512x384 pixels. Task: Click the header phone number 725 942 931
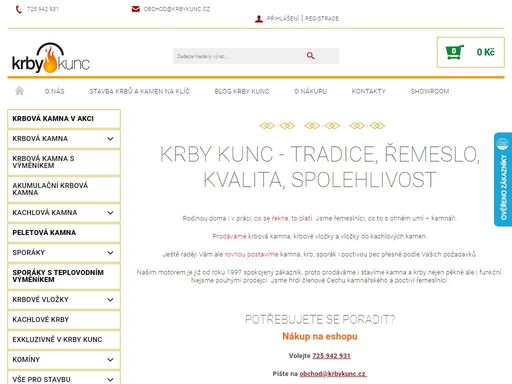tap(43, 9)
